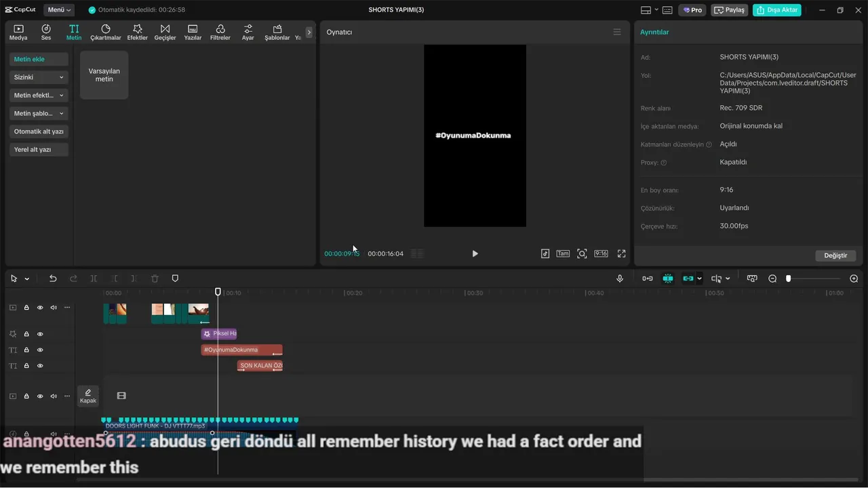Click the Varsayılan metin thumbnail
Viewport: 868px width, 488px height.
(x=104, y=75)
